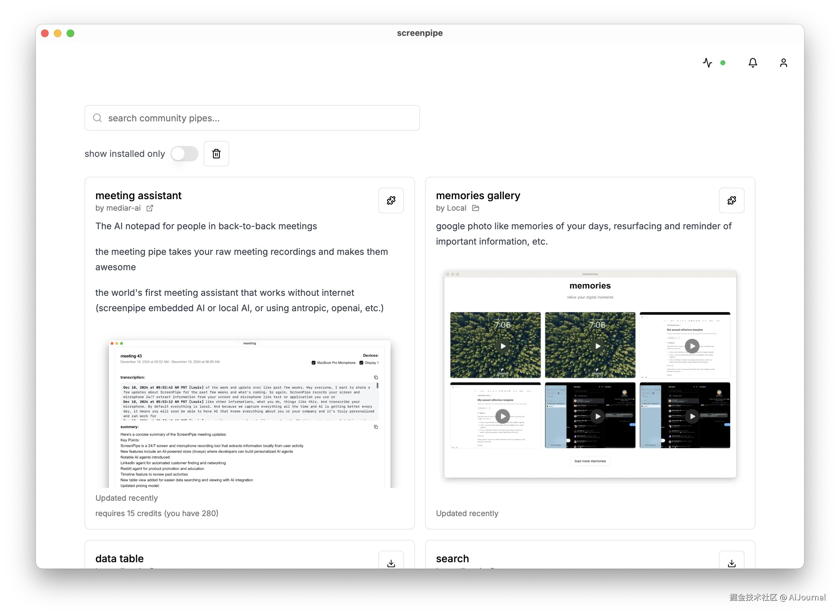Click memories gallery puzzle-piece icon

[x=731, y=201]
